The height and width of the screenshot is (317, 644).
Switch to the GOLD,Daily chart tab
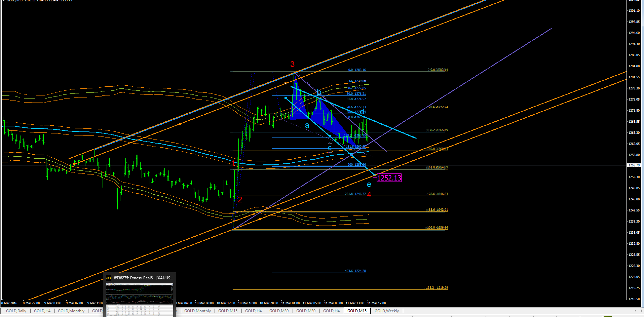point(16,311)
